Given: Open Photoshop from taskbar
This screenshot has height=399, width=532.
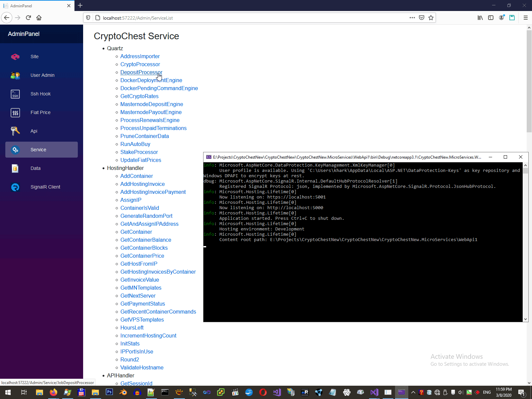Looking at the screenshot, I should [109, 392].
